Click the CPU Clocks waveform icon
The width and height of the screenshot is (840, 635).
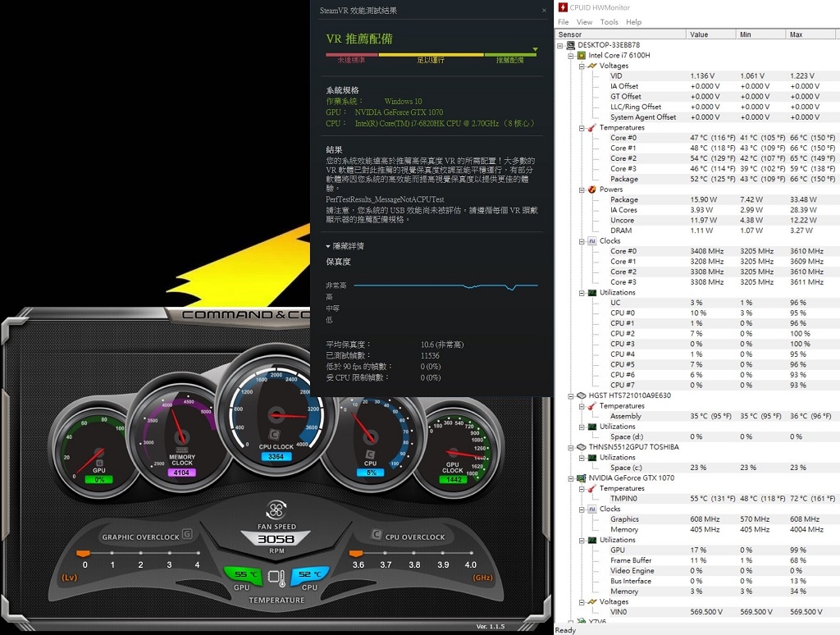click(592, 241)
